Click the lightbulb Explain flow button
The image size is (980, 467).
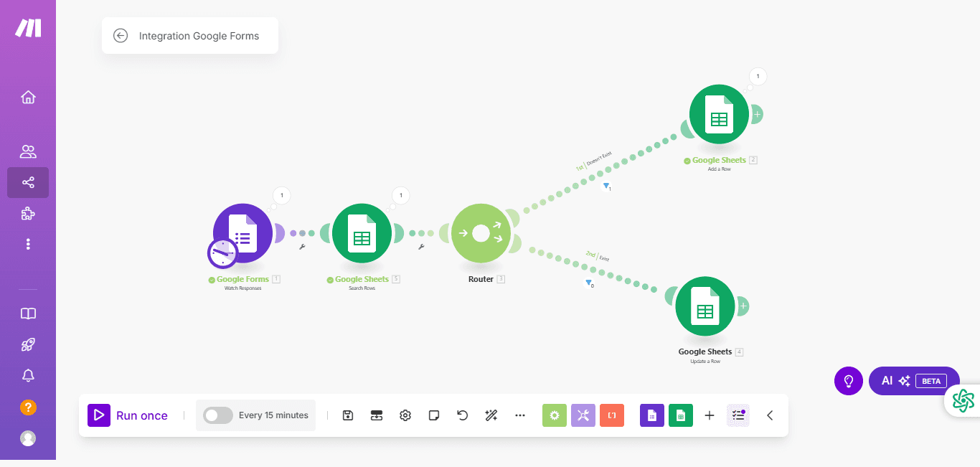849,381
